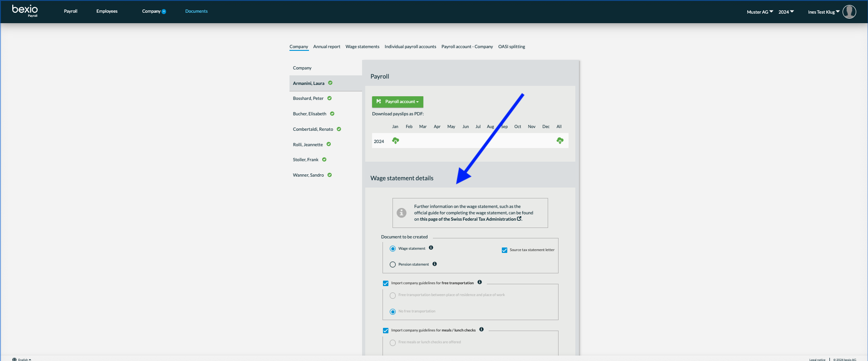Open Payroll account - Company tab
The image size is (868, 361).
pos(467,47)
